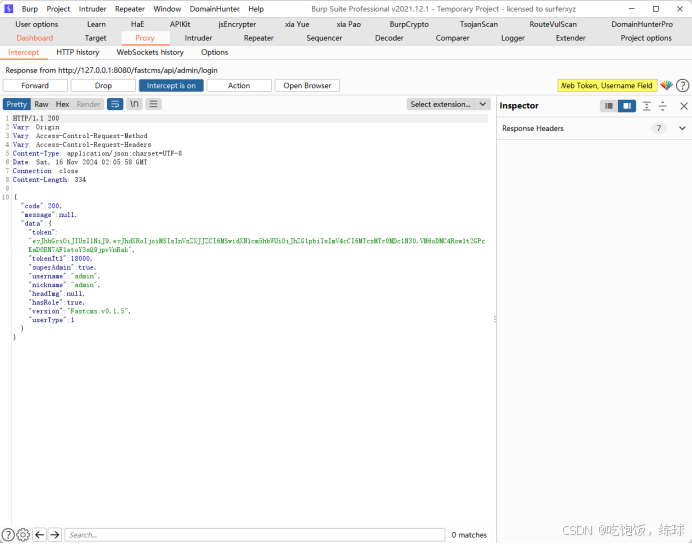Switch to Pretty view
Image resolution: width=692 pixels, height=544 pixels.
click(x=17, y=104)
